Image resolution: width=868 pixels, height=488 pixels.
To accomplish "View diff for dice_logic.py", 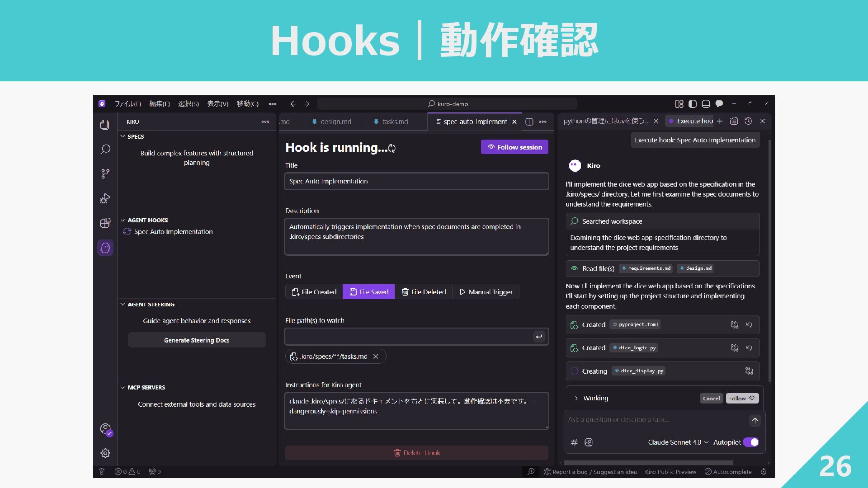I will 735,348.
